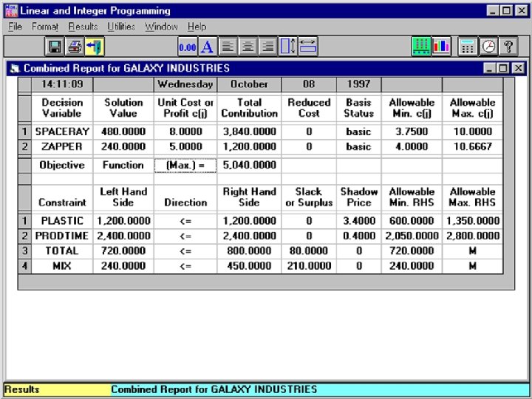Align text right using toolbar icon
Image resolution: width=532 pixels, height=399 pixels.
tap(268, 47)
